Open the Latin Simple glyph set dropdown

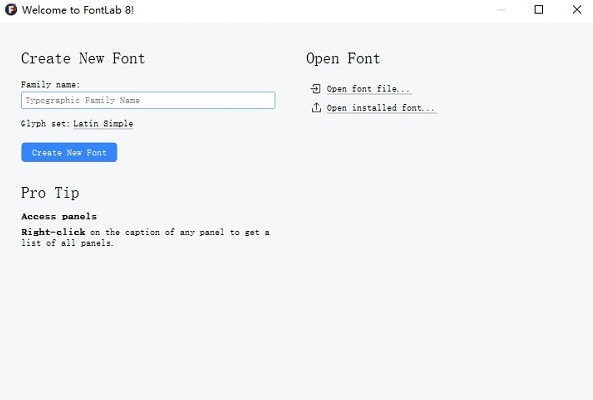103,124
